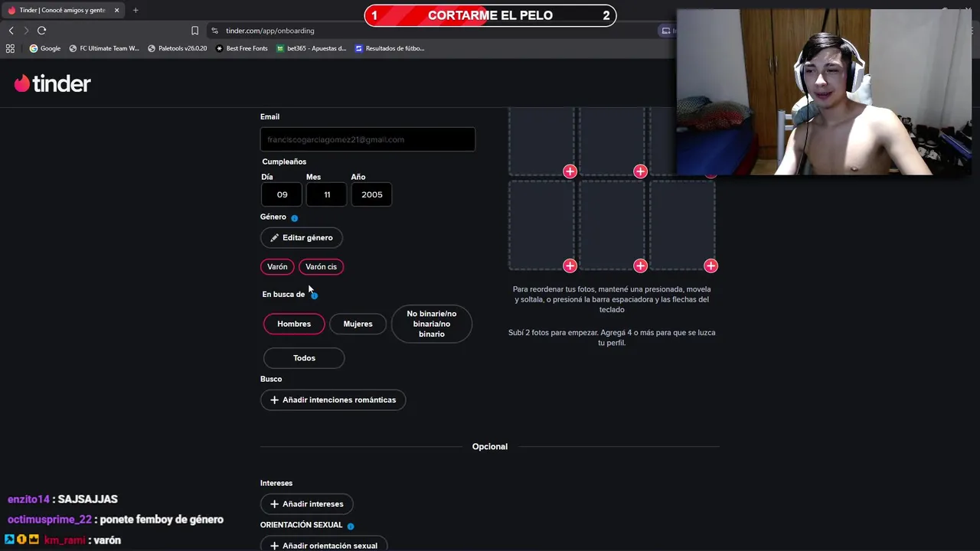Close the Tinder browser tab

click(116, 10)
